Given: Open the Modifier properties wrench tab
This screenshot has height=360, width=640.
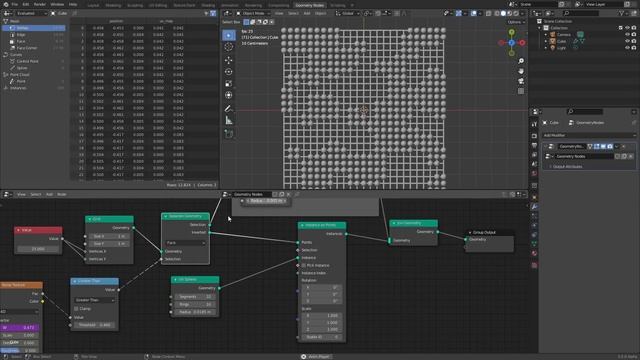Looking at the screenshot, I should coord(534,207).
